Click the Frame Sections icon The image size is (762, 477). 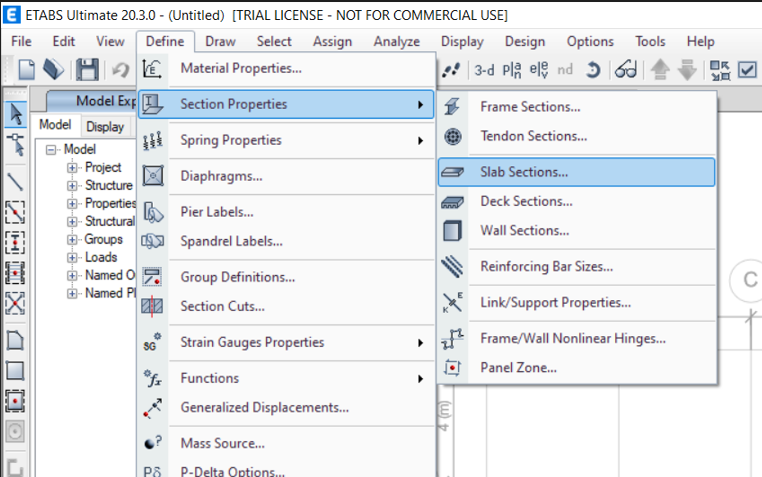point(452,107)
